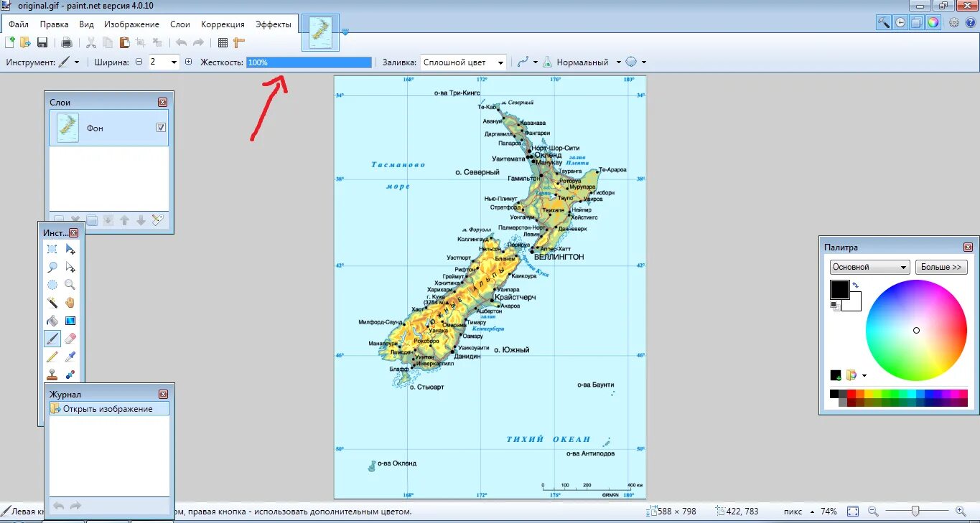Toggle the rulers icon
Viewport: 980px width, 523px height.
point(239,42)
